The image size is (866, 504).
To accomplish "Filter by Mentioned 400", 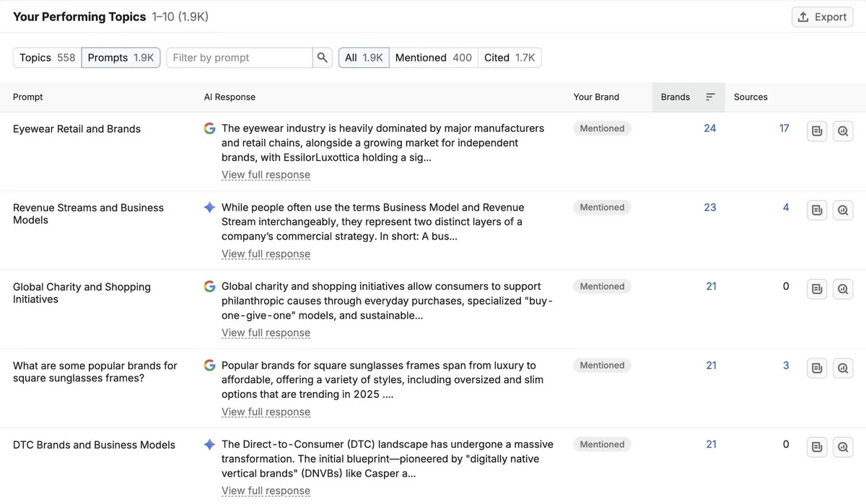I will tap(433, 58).
